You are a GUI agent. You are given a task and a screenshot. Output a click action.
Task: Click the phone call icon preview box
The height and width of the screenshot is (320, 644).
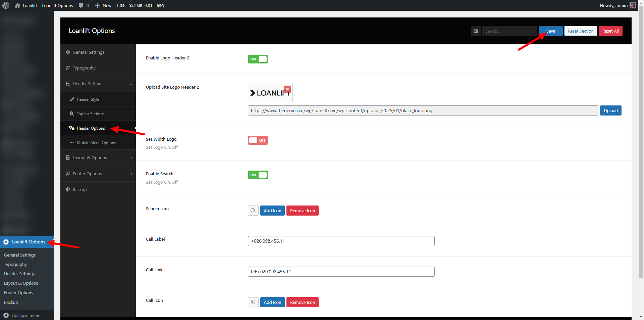[x=253, y=302]
